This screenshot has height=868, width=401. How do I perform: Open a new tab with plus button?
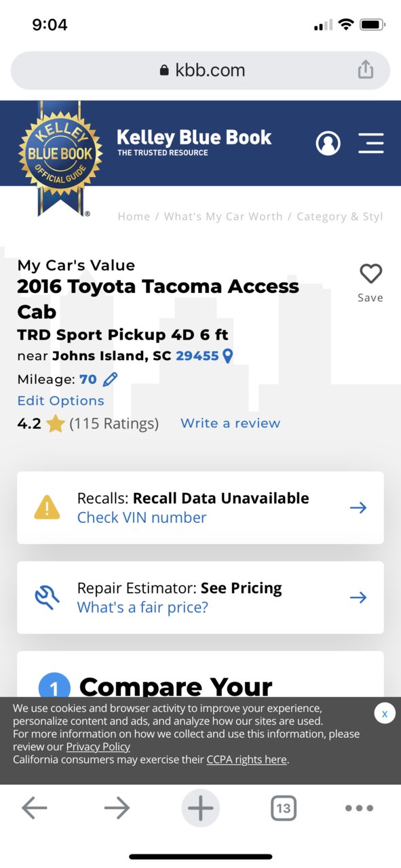pyautogui.click(x=200, y=808)
